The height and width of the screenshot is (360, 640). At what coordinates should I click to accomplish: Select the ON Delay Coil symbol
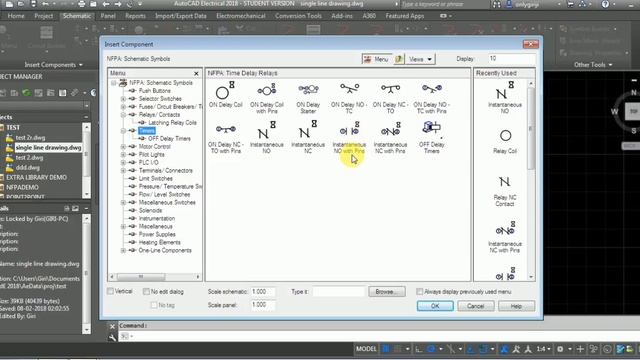pyautogui.click(x=225, y=95)
